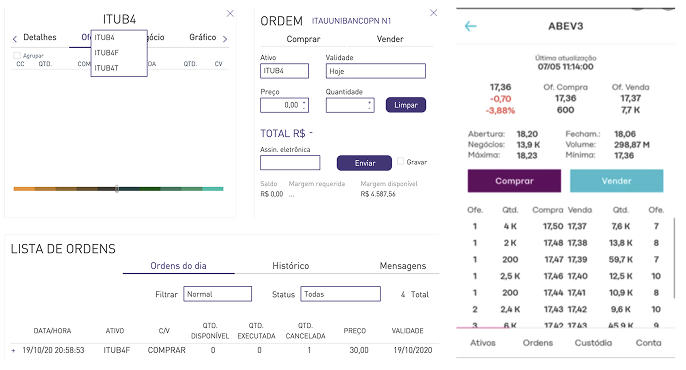The image size is (686, 370).
Task: Open the Histórico tab
Action: pos(290,266)
